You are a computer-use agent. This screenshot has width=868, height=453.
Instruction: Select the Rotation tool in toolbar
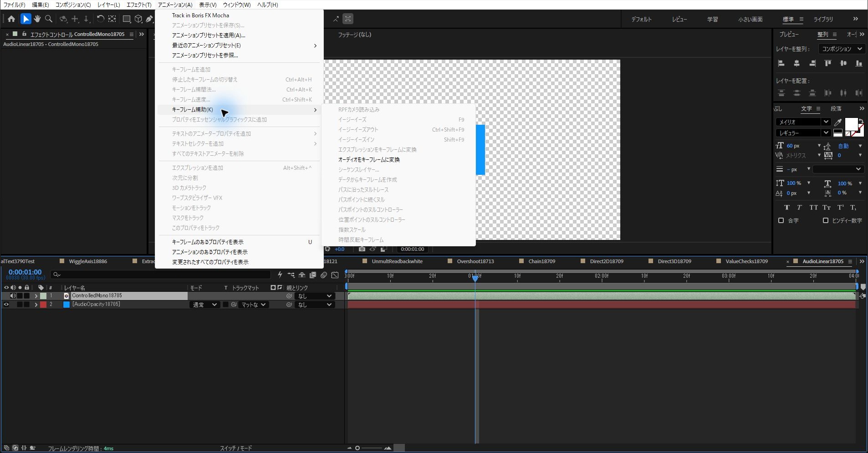point(100,19)
